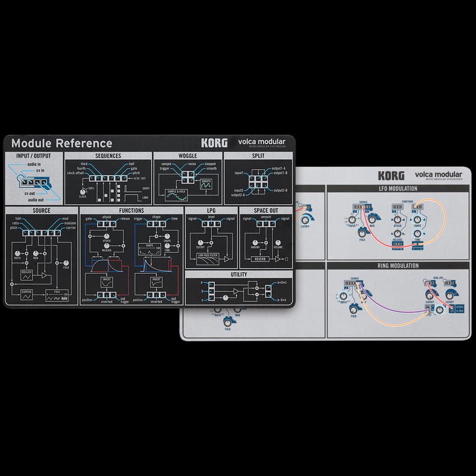Click the TIME knob in the black card's Functions module

167,246
